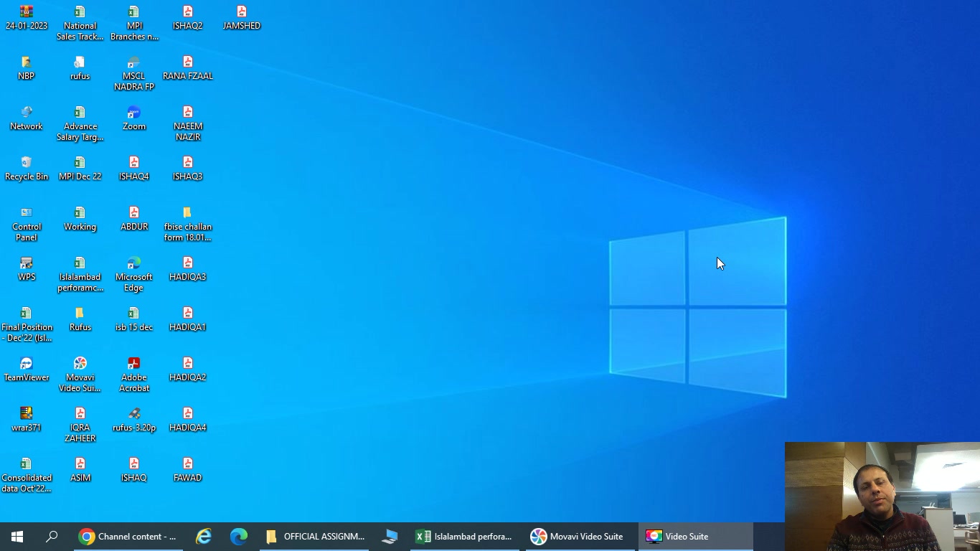This screenshot has height=551, width=980.
Task: Open taskbar search magnifier
Action: tap(52, 537)
